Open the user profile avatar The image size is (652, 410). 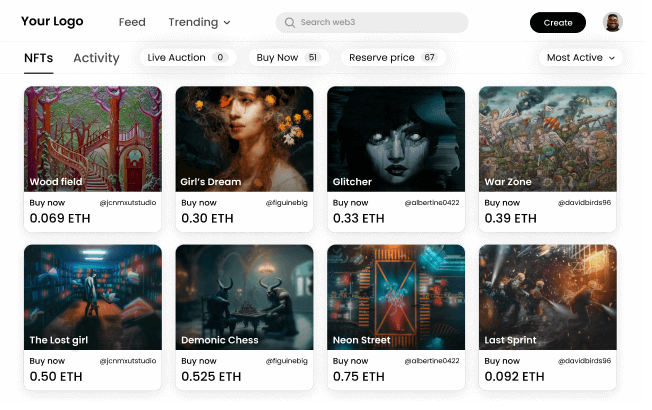click(612, 22)
